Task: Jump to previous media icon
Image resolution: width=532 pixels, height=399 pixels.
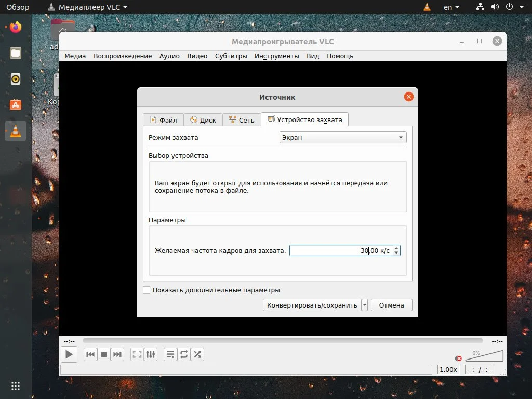Action: point(89,354)
